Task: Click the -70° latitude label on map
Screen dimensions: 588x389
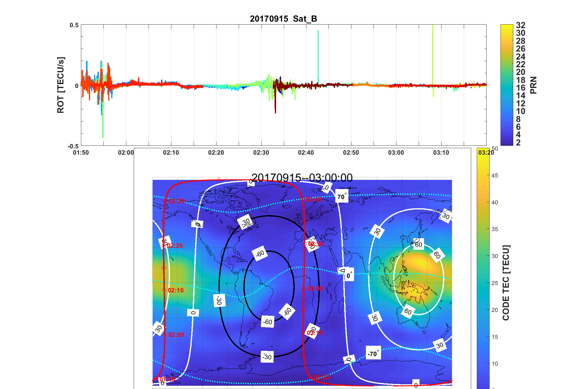Action: tap(373, 353)
